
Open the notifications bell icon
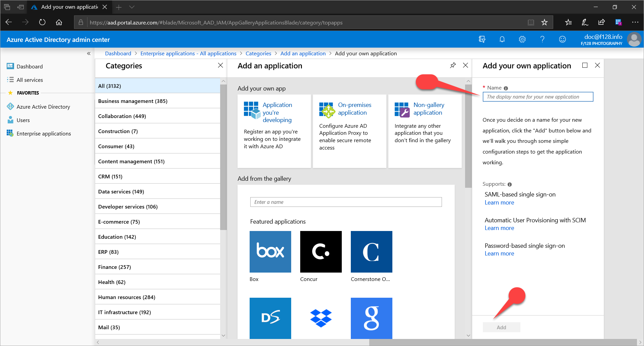tap(502, 39)
